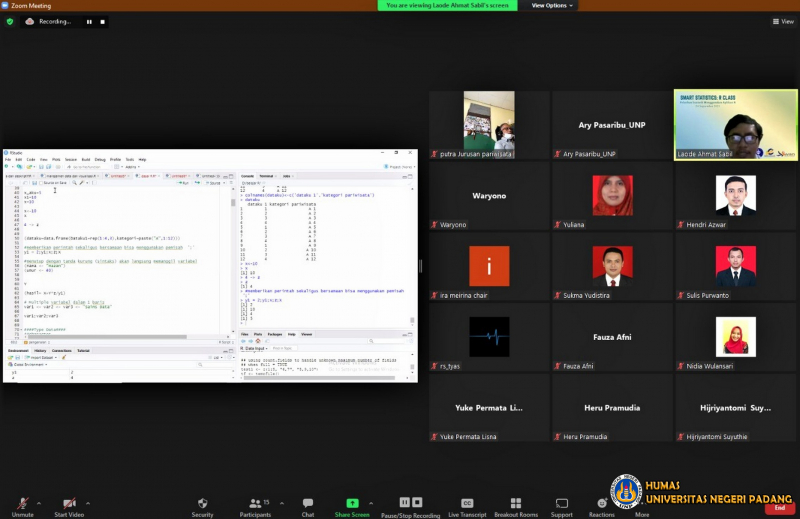Screen dimensions: 800x519
Task: Unmute the microphone in Zoom
Action: click(x=22, y=507)
